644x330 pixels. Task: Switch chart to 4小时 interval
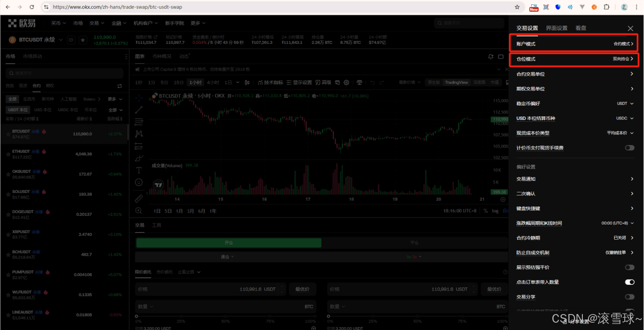[x=213, y=83]
